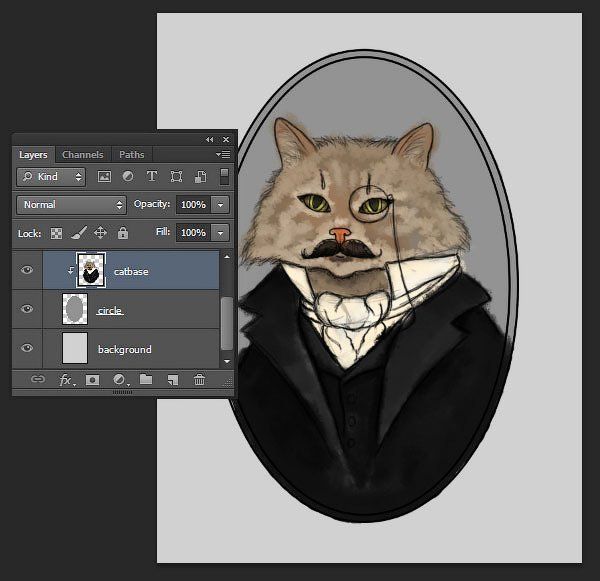Click the Fill 100% value field
Image resolution: width=600 pixels, height=581 pixels.
193,233
